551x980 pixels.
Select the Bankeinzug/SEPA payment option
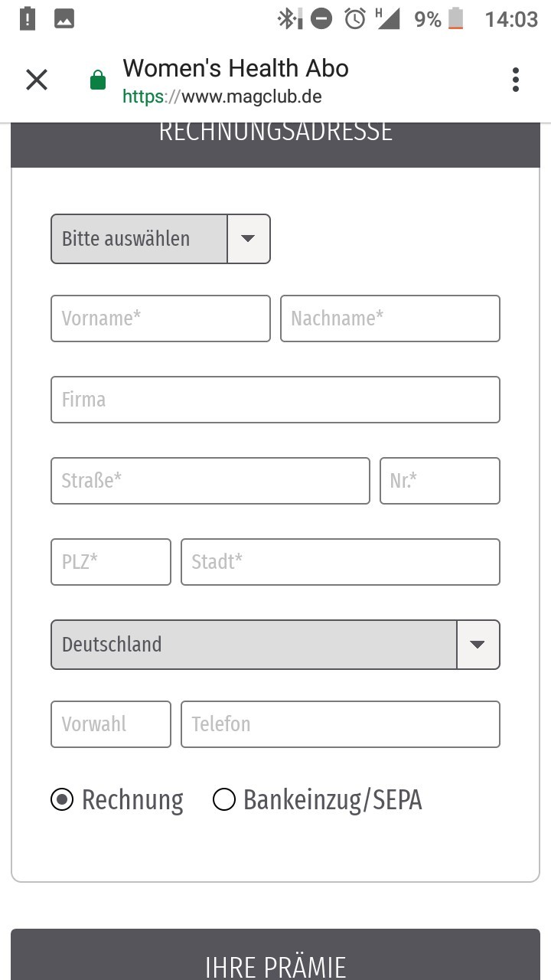318,800
